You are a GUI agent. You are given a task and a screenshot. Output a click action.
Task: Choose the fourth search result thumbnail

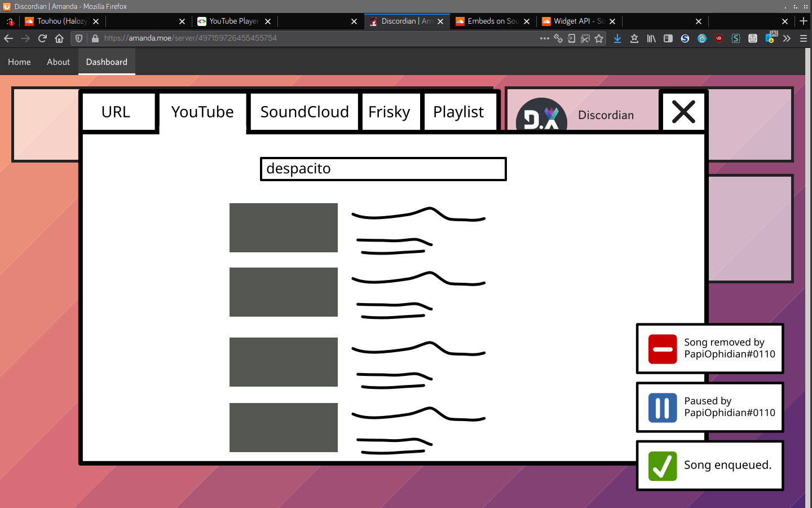click(283, 427)
